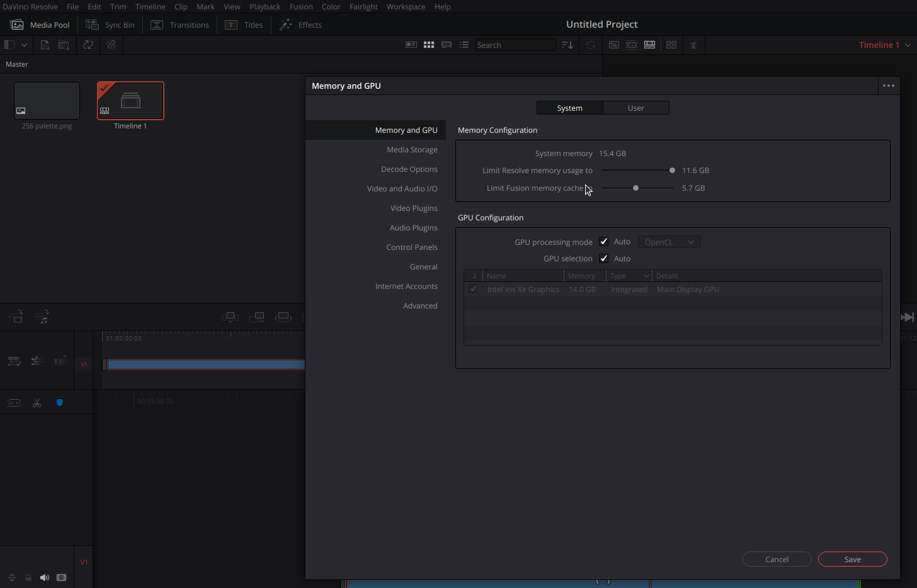Open the Playback menu
Viewport: 917px width, 588px height.
265,6
